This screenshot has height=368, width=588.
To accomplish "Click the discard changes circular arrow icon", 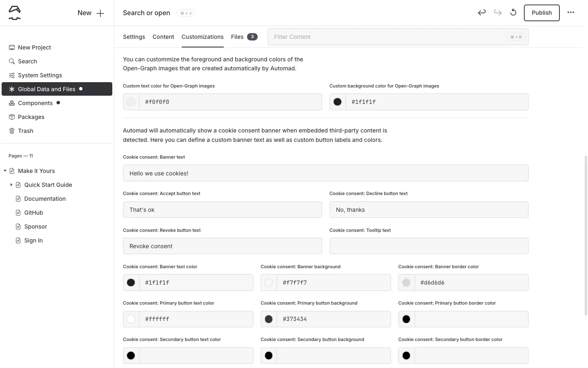I will tap(513, 13).
